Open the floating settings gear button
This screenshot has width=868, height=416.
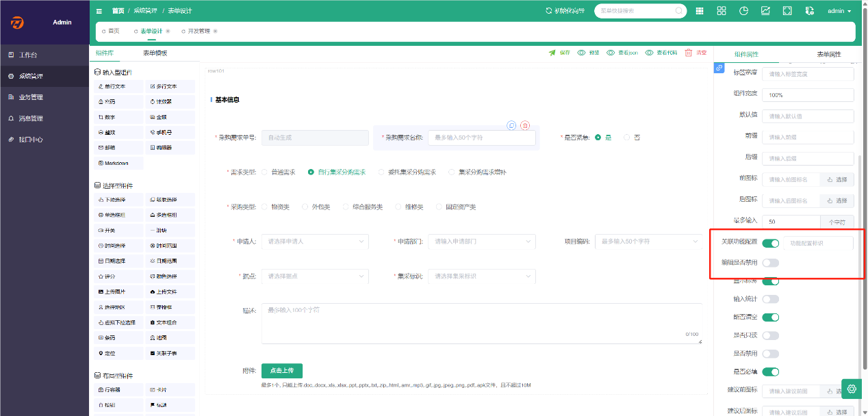[852, 389]
